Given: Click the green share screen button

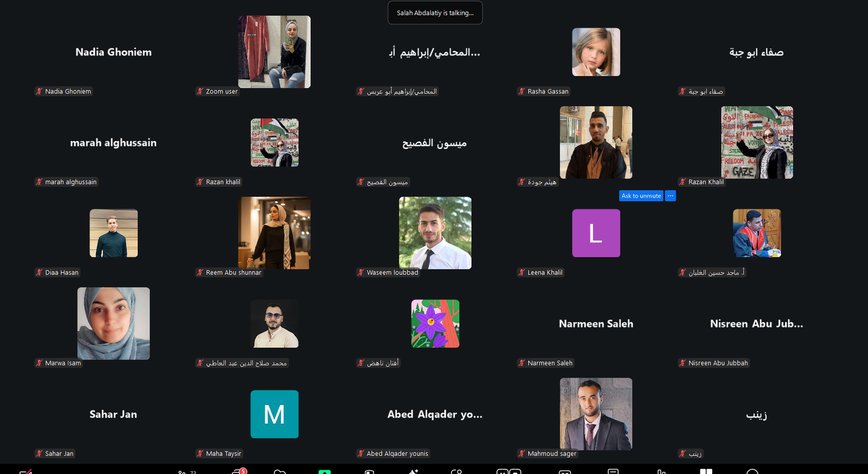Looking at the screenshot, I should coord(324,471).
